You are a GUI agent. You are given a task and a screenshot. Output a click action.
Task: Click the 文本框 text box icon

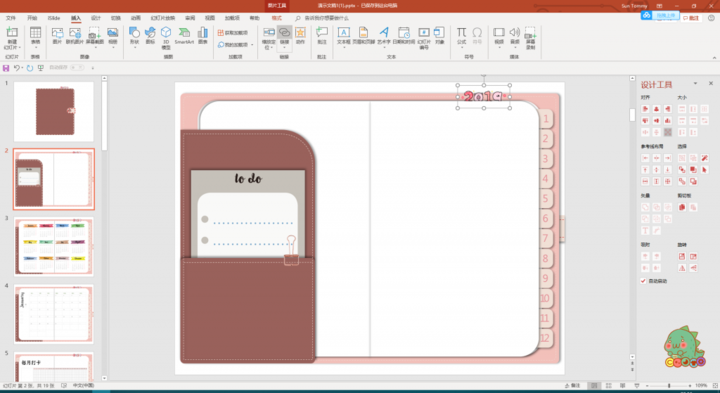click(x=343, y=35)
